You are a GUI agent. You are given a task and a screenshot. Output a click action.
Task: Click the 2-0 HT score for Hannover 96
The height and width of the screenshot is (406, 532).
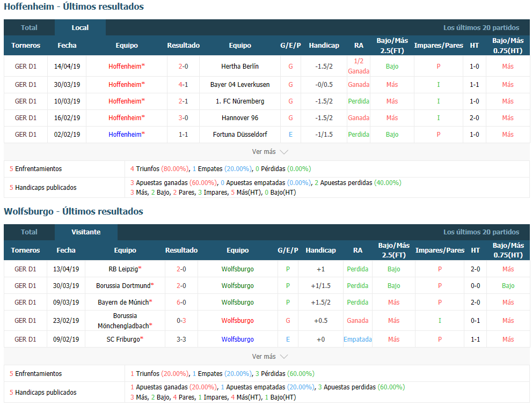click(x=475, y=118)
